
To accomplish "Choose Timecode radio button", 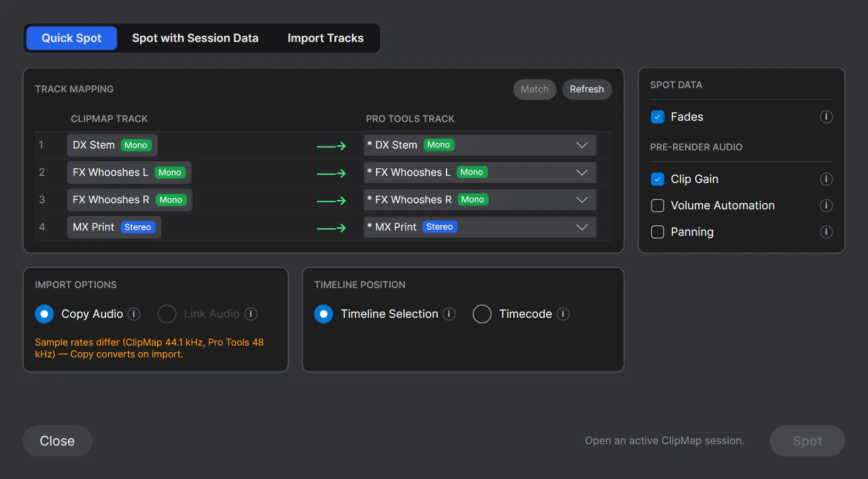I will [482, 314].
